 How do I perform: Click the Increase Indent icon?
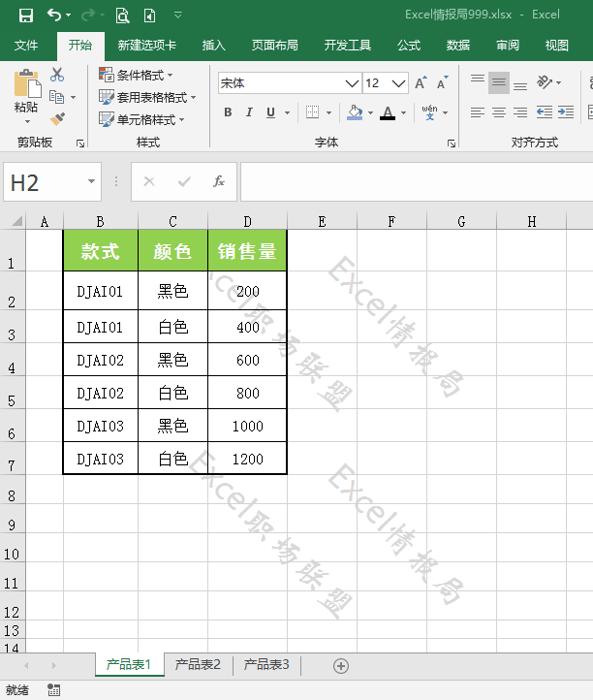(566, 112)
